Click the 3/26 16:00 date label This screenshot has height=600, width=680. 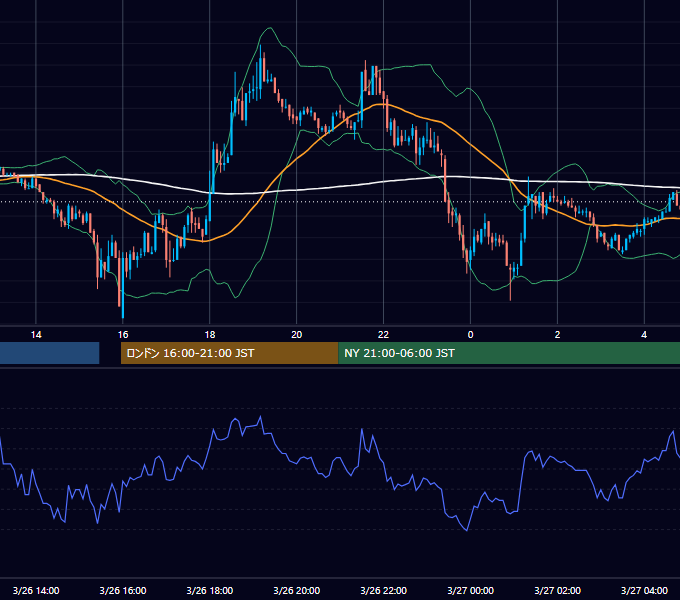pyautogui.click(x=123, y=590)
